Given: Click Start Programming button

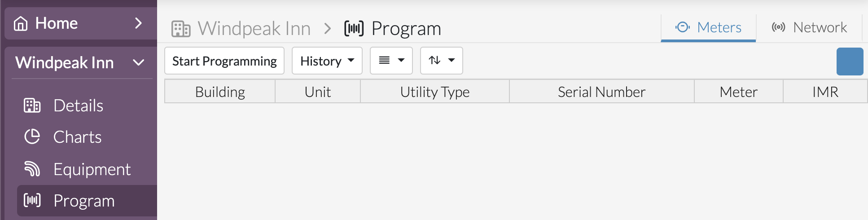Looking at the screenshot, I should tap(224, 61).
